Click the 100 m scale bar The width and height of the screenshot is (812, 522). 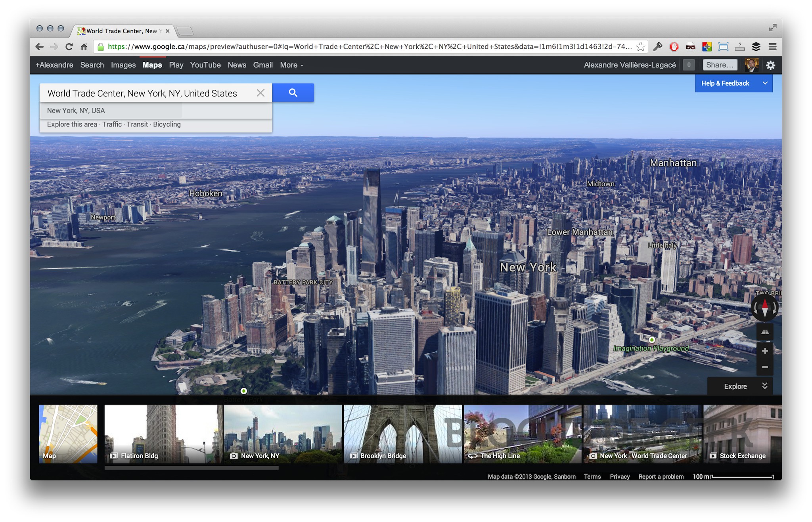733,476
